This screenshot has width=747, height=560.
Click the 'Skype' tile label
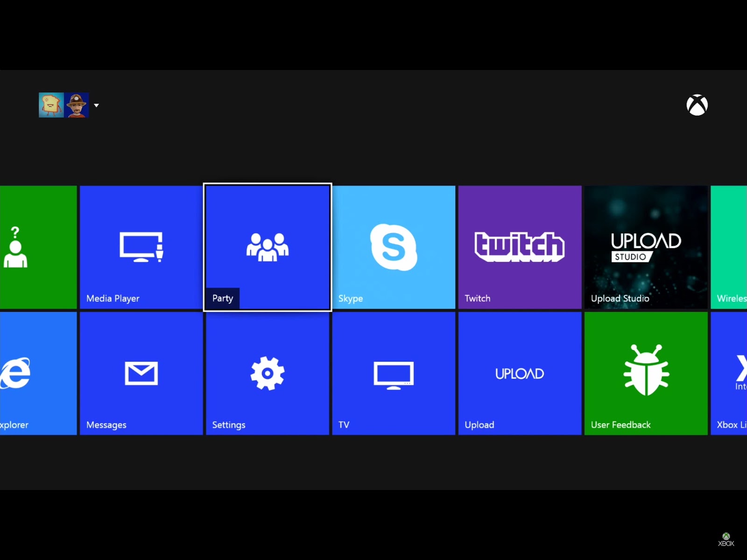pyautogui.click(x=351, y=299)
